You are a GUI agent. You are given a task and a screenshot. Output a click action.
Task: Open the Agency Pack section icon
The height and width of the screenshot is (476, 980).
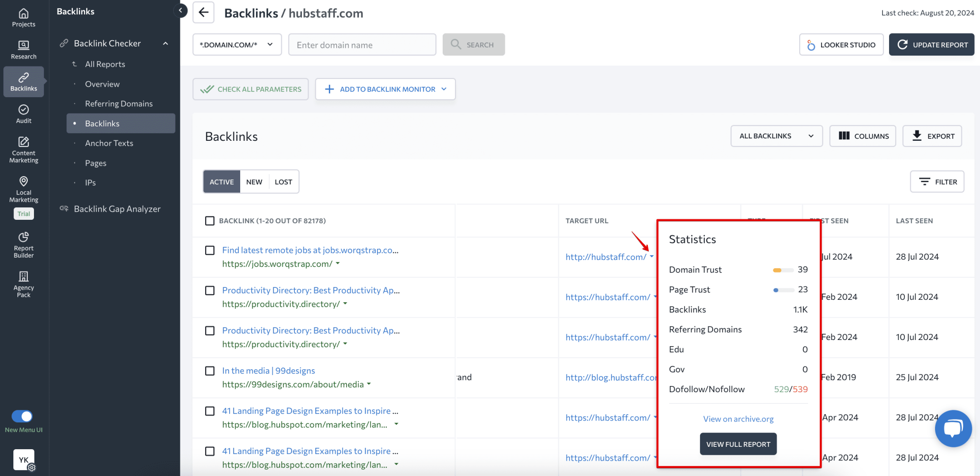[x=23, y=284]
